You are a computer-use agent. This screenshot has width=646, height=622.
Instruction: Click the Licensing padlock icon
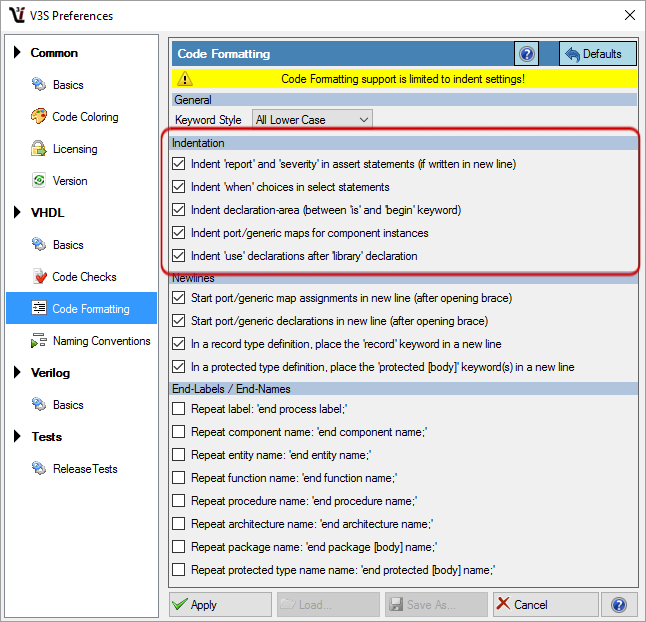coord(39,148)
